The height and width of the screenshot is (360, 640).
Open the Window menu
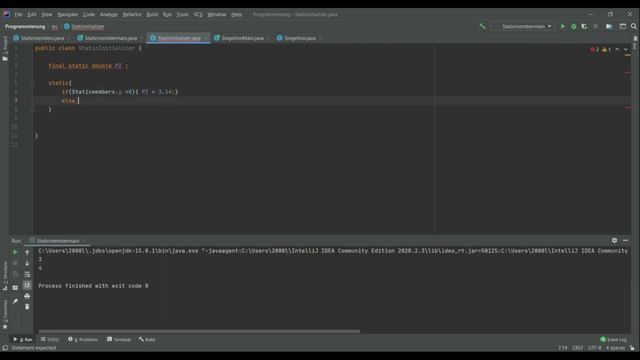point(216,14)
